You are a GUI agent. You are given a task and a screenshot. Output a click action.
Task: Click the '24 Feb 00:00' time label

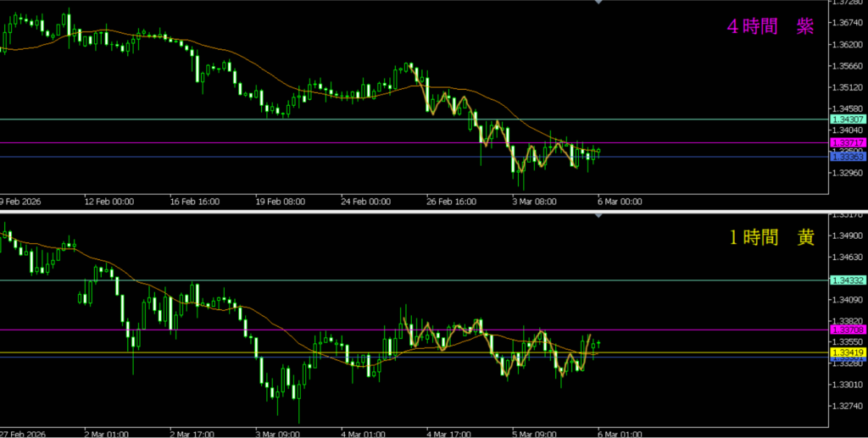[365, 202]
